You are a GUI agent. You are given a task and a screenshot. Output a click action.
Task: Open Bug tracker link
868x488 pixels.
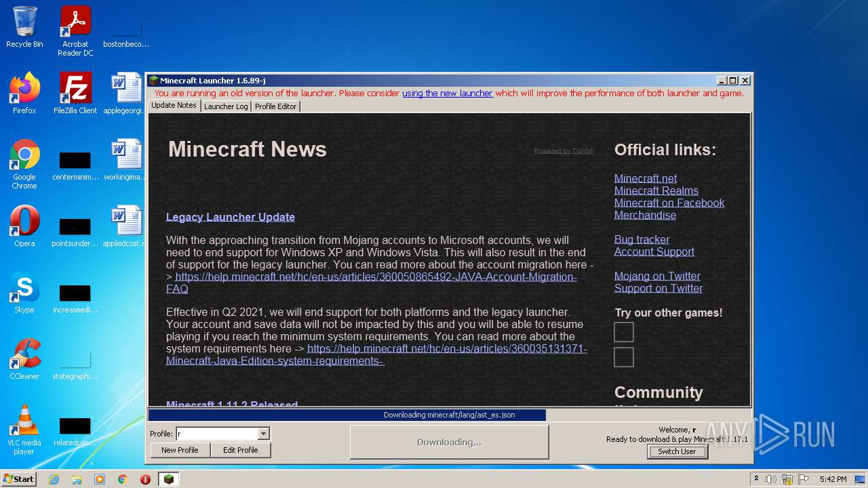[642, 239]
